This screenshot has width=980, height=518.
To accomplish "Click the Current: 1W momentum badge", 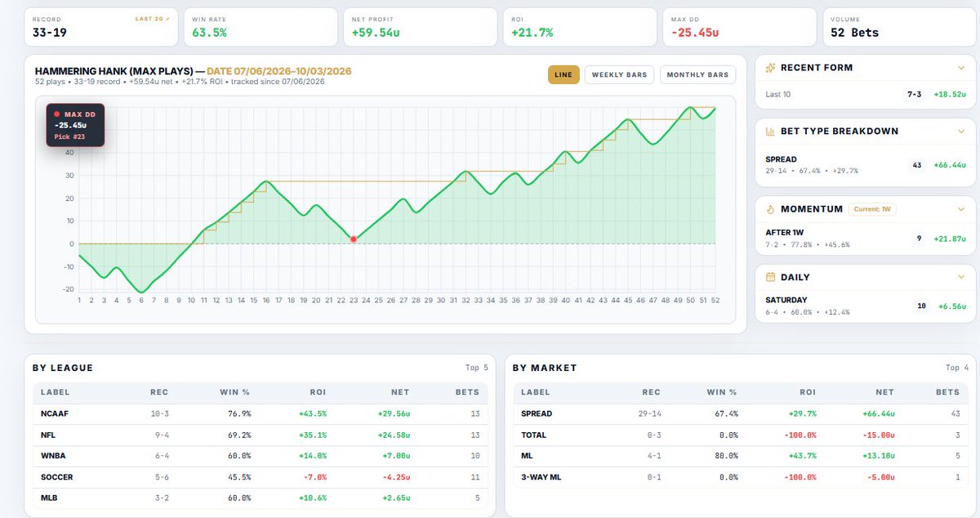I will (x=872, y=209).
